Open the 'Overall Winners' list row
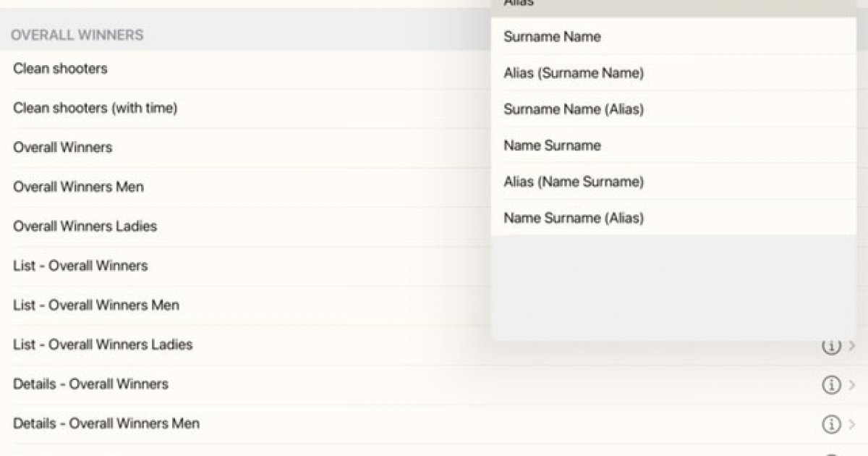This screenshot has width=868, height=456. click(63, 148)
